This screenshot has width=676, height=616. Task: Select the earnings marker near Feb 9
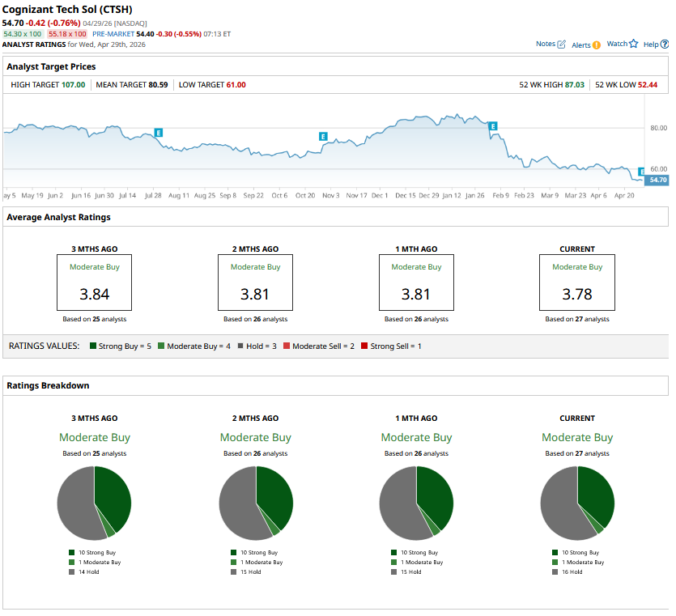pos(492,125)
